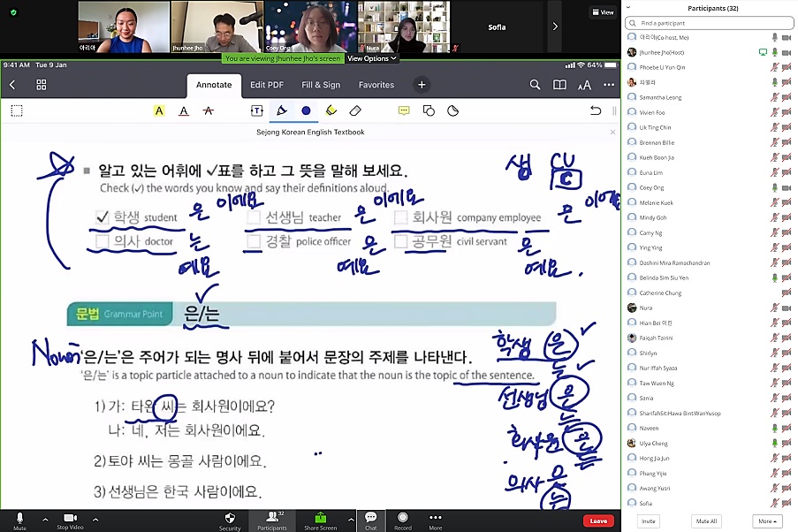Screen dimensions: 798x532
Task: Select Nura video thumbnail
Action: (x=404, y=27)
